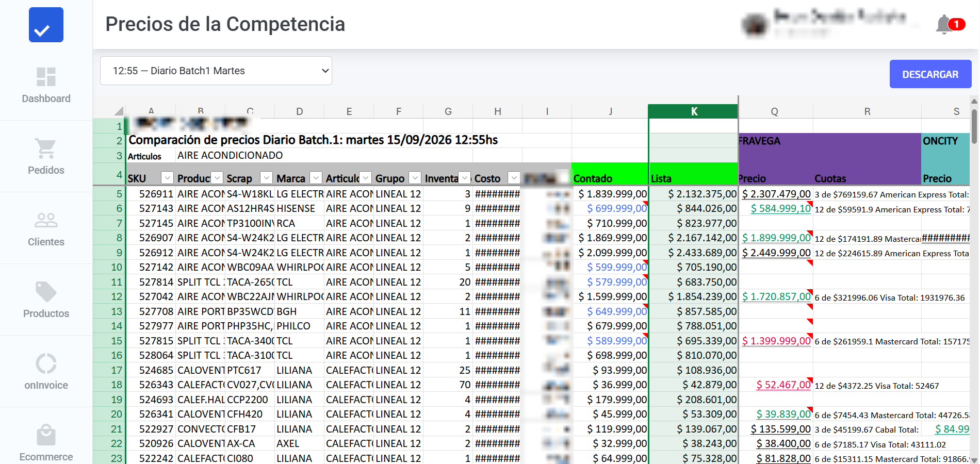Click the select-all corner triangle of the sheet
The image size is (980, 464).
[x=119, y=111]
